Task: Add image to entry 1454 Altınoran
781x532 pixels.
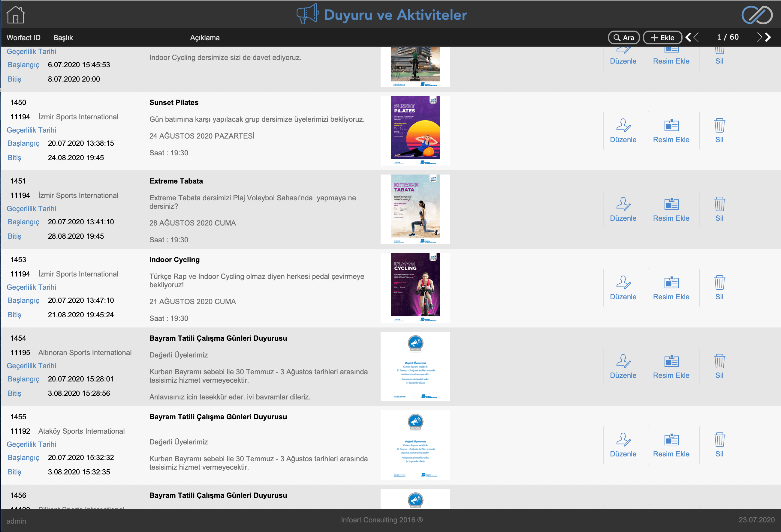Action: coord(671,367)
